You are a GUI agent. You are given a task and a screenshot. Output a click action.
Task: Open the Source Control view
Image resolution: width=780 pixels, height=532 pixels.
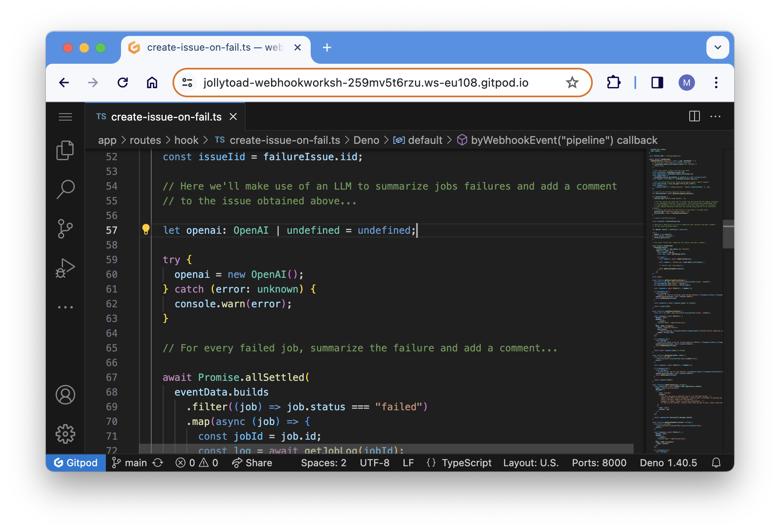point(65,228)
